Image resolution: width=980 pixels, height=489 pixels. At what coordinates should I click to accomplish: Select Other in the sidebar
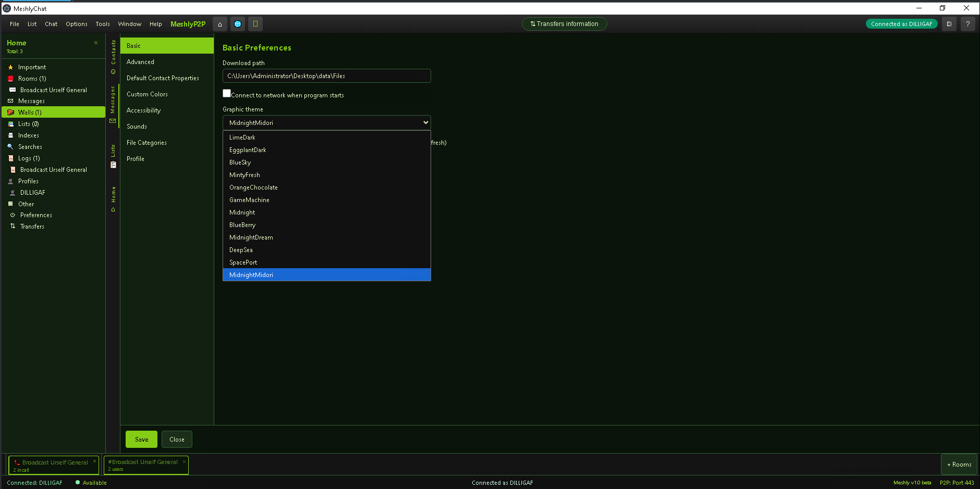click(53, 204)
